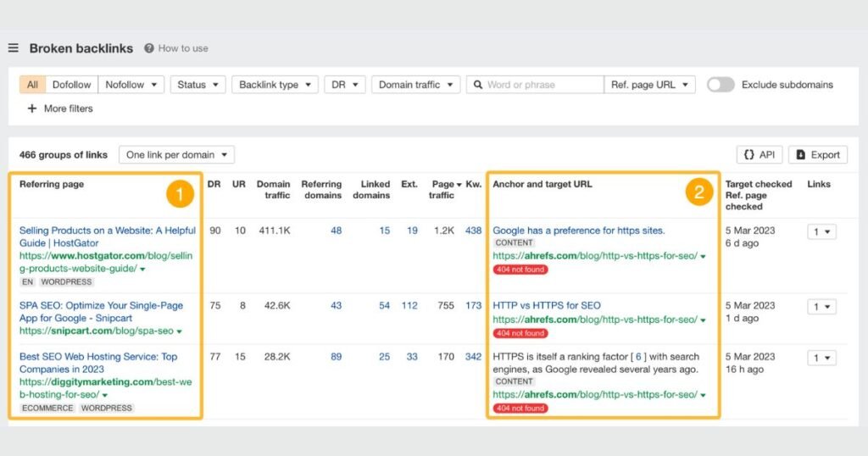Select the Dofollow filter tab
Image resolution: width=868 pixels, height=456 pixels.
71,85
